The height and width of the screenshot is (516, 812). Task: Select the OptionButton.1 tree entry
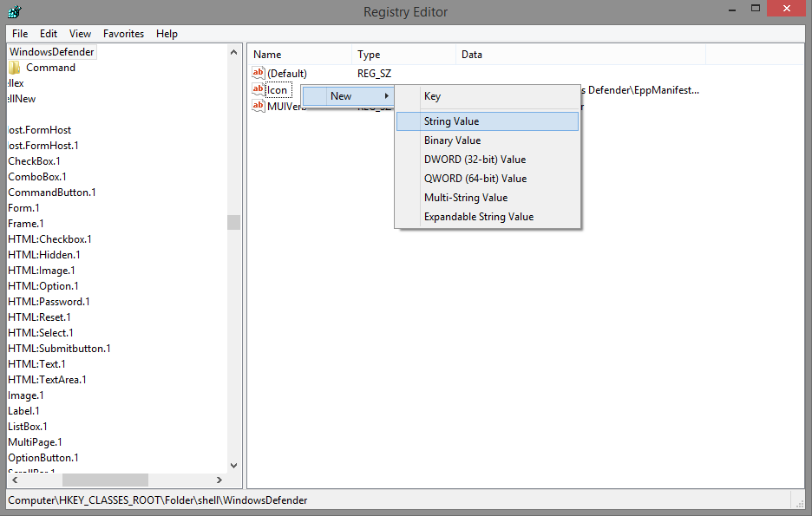click(x=43, y=458)
